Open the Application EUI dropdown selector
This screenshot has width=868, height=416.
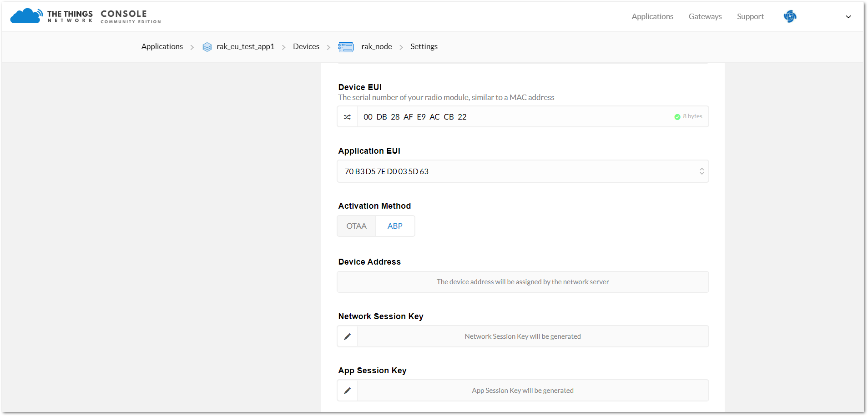click(523, 171)
